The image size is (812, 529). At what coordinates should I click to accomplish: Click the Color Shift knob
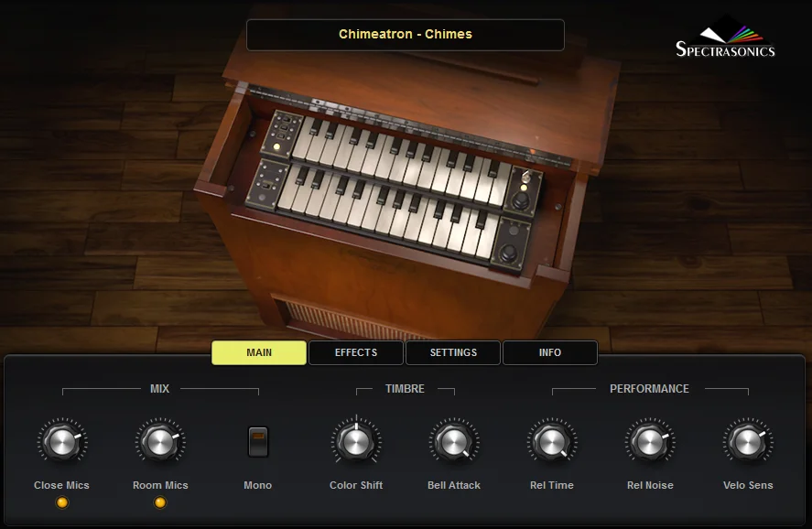(356, 442)
